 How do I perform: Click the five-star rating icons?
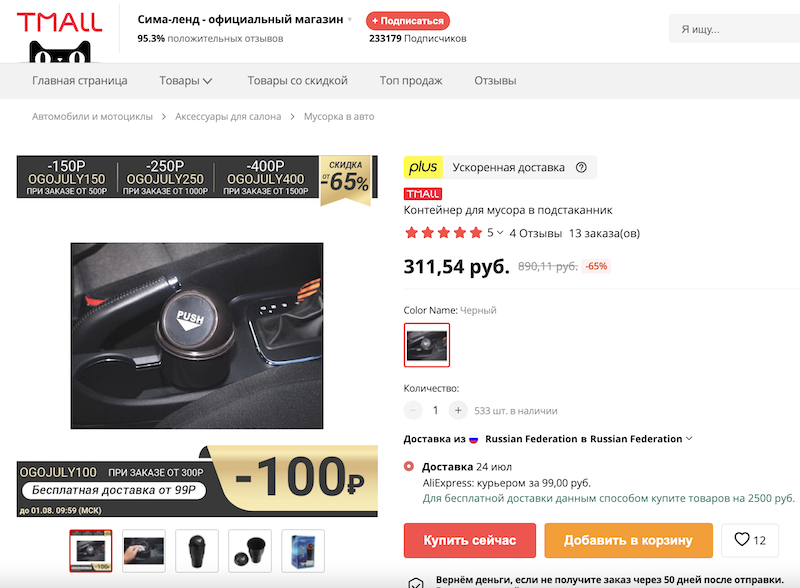click(443, 233)
